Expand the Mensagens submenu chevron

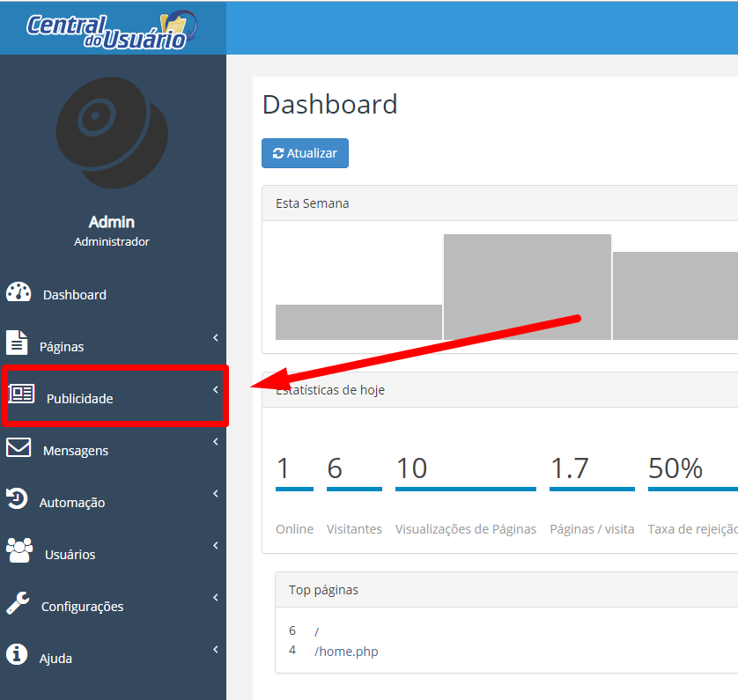216,442
